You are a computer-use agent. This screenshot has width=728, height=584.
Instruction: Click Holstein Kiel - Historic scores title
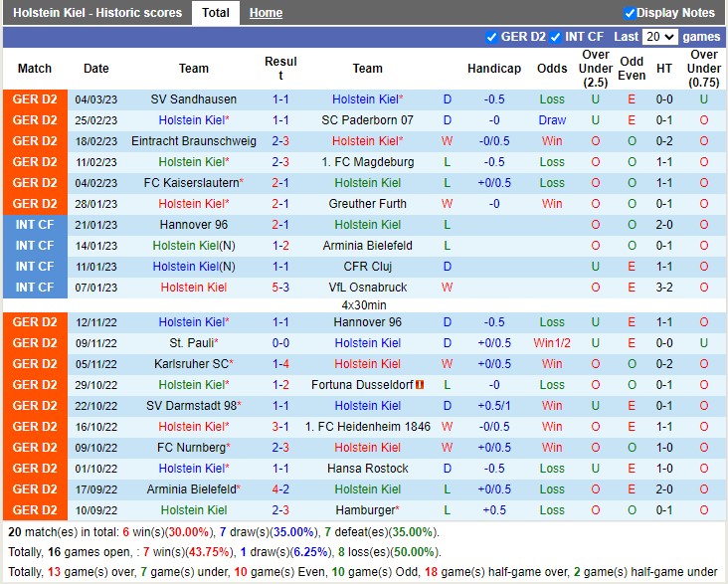click(x=97, y=13)
